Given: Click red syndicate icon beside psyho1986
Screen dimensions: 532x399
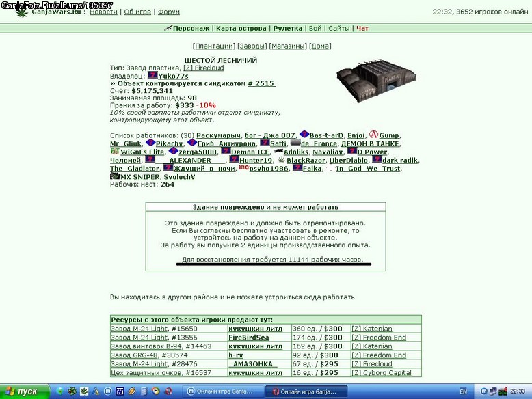Looking at the screenshot, I should pos(243,167).
